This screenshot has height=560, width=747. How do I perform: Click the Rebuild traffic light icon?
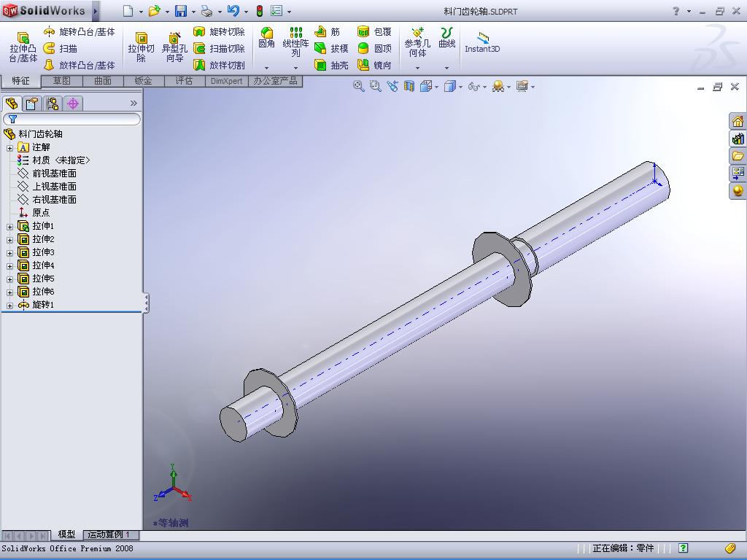pyautogui.click(x=260, y=11)
